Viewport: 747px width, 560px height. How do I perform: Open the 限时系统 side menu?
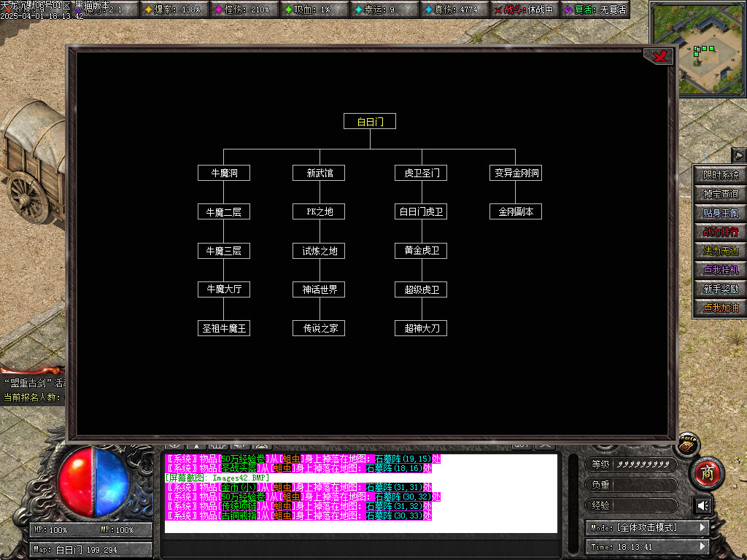720,175
